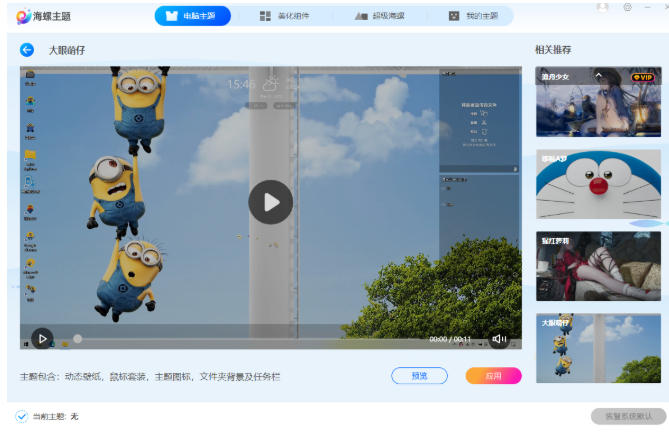
Task: Open the Doraemon recommended theme thumbnail
Action: click(598, 184)
